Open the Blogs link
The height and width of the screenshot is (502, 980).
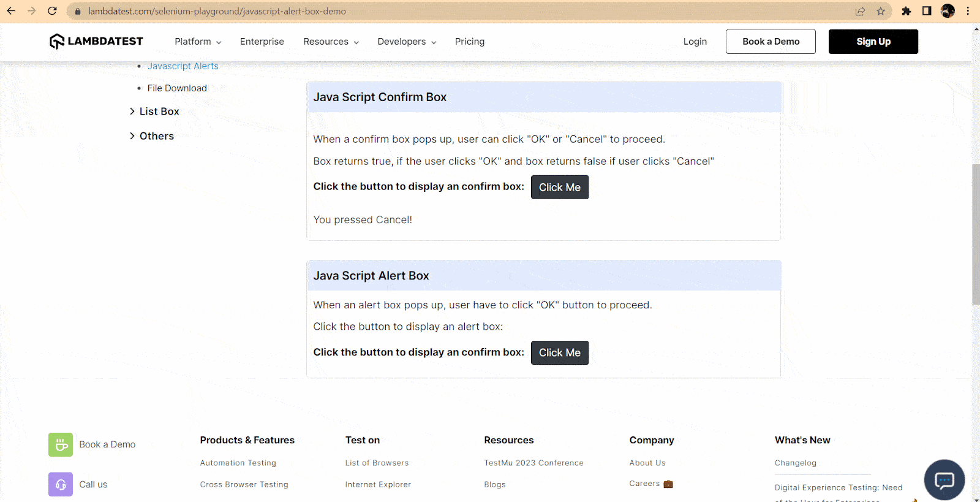tap(495, 484)
